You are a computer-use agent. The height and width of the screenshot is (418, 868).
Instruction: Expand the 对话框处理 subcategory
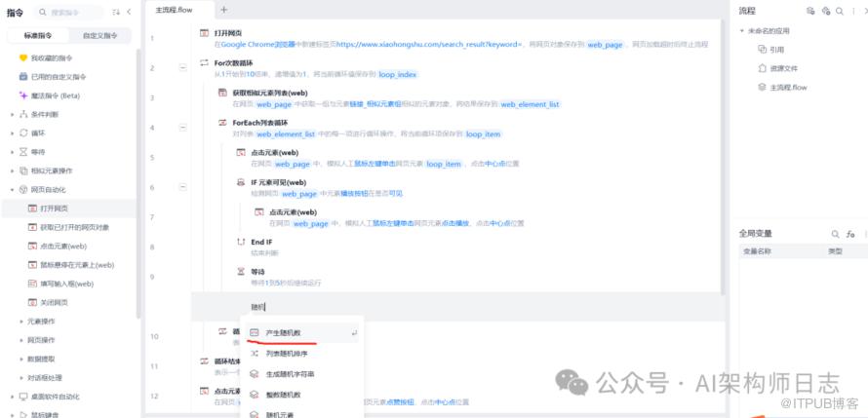click(21, 378)
